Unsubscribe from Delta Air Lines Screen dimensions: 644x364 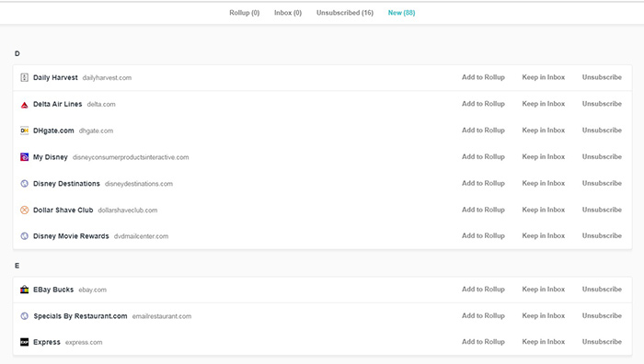602,104
